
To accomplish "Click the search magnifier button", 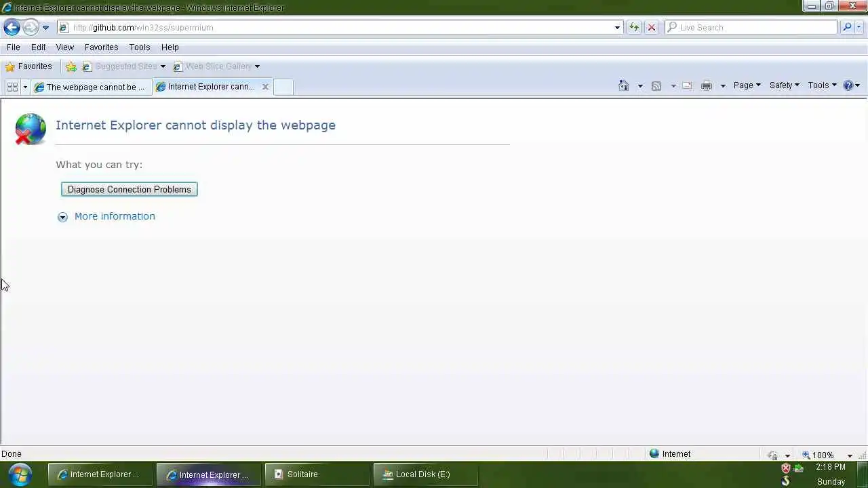I will 846,27.
